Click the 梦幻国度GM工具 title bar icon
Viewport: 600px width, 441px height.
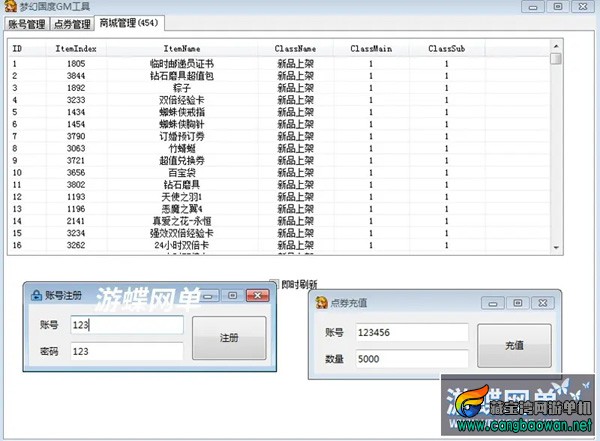10,6
